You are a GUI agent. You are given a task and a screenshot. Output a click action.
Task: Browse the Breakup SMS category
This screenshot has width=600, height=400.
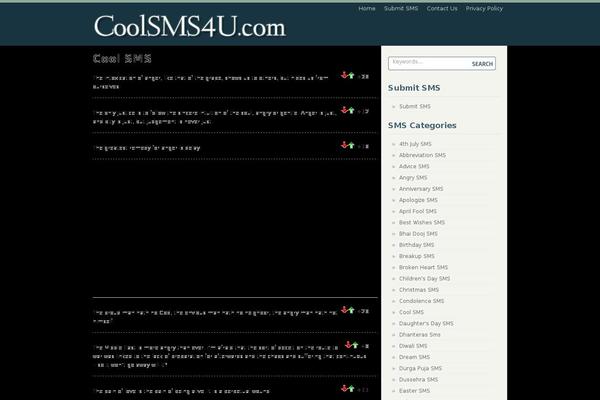pyautogui.click(x=417, y=256)
